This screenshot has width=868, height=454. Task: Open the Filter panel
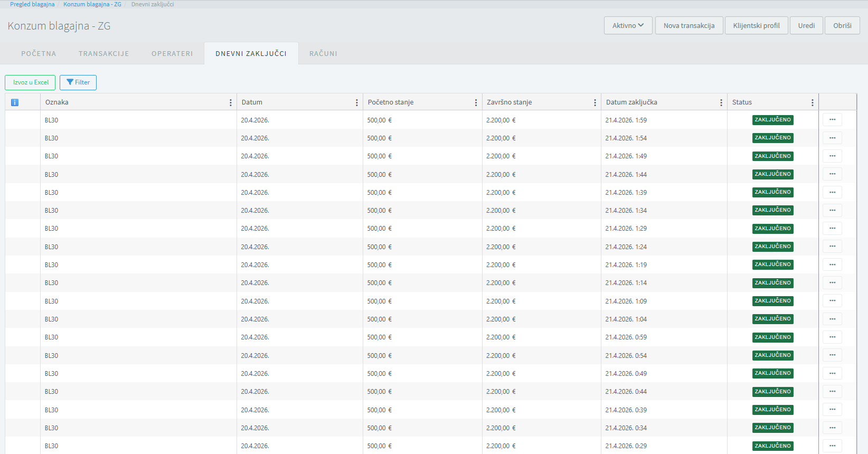78,82
